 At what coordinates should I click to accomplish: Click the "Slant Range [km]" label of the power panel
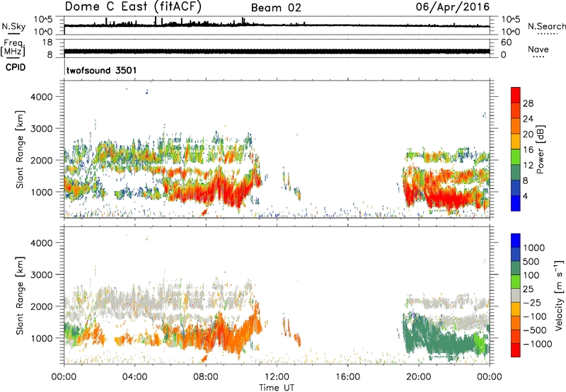20,149
